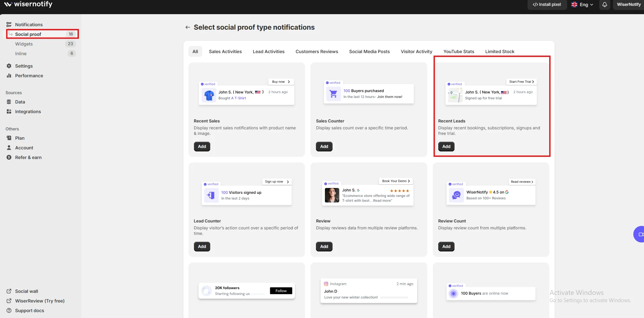The image size is (644, 318).
Task: Open the notification bell icon
Action: [x=605, y=4]
